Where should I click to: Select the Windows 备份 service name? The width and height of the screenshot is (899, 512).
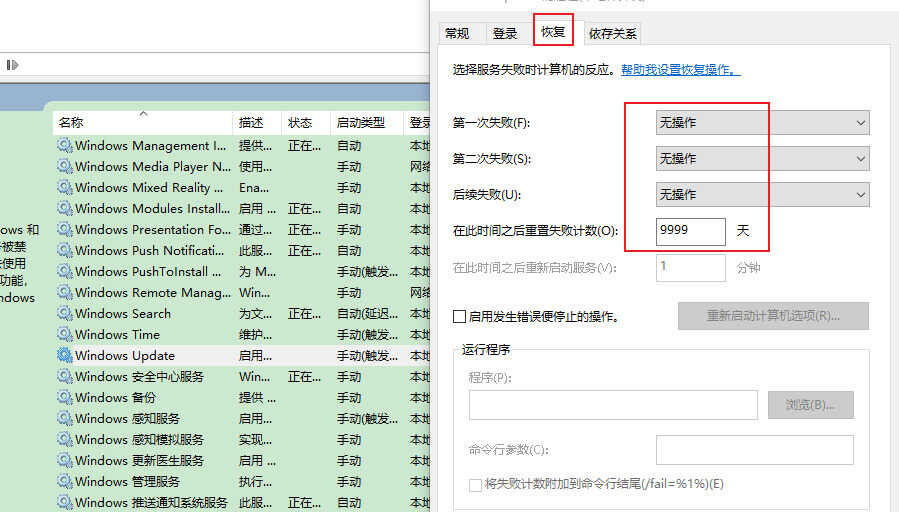coord(115,397)
